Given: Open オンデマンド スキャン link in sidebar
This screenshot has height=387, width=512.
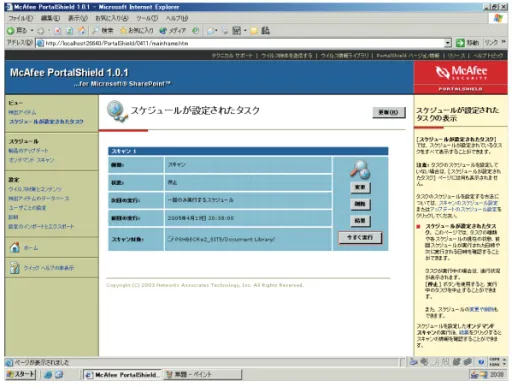Looking at the screenshot, I should pos(31,160).
